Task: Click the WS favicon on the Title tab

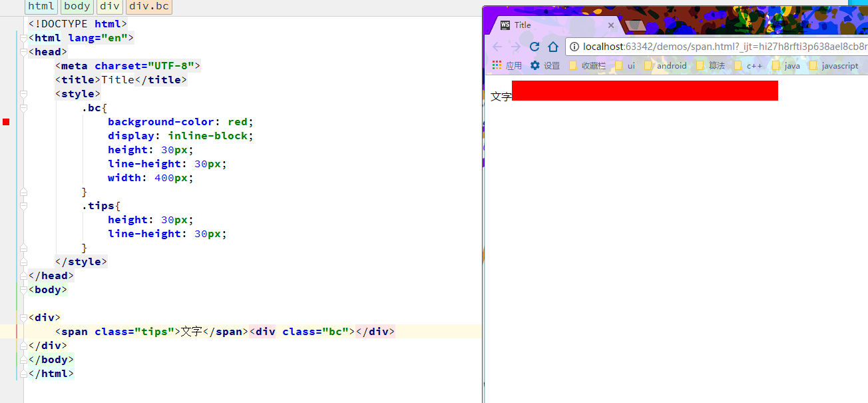Action: (506, 25)
